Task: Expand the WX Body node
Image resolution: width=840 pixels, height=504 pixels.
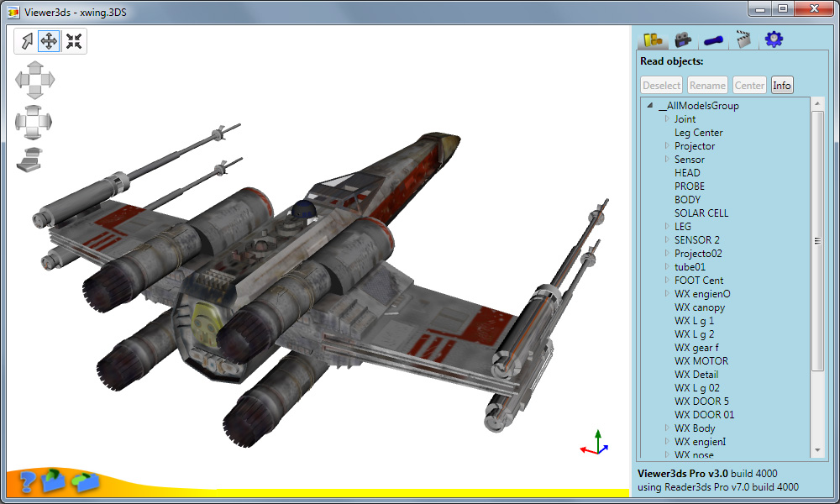Action: tap(667, 428)
